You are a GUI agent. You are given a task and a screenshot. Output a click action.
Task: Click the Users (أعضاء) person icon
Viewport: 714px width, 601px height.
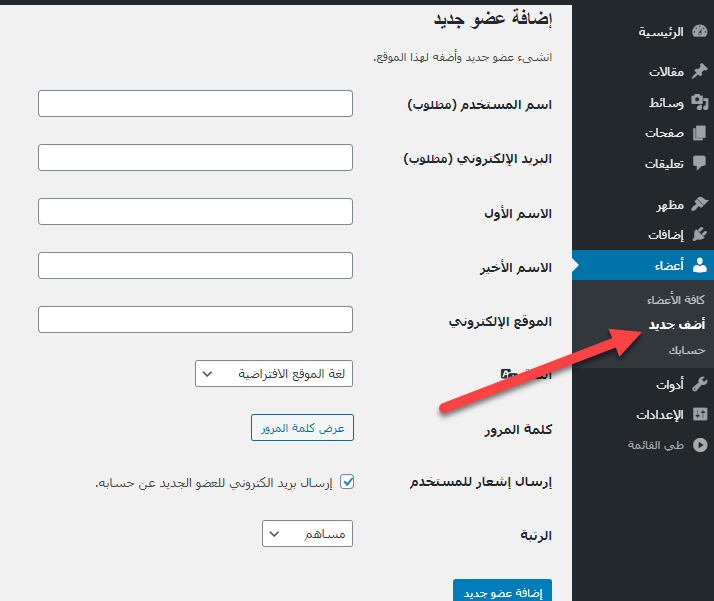(699, 265)
